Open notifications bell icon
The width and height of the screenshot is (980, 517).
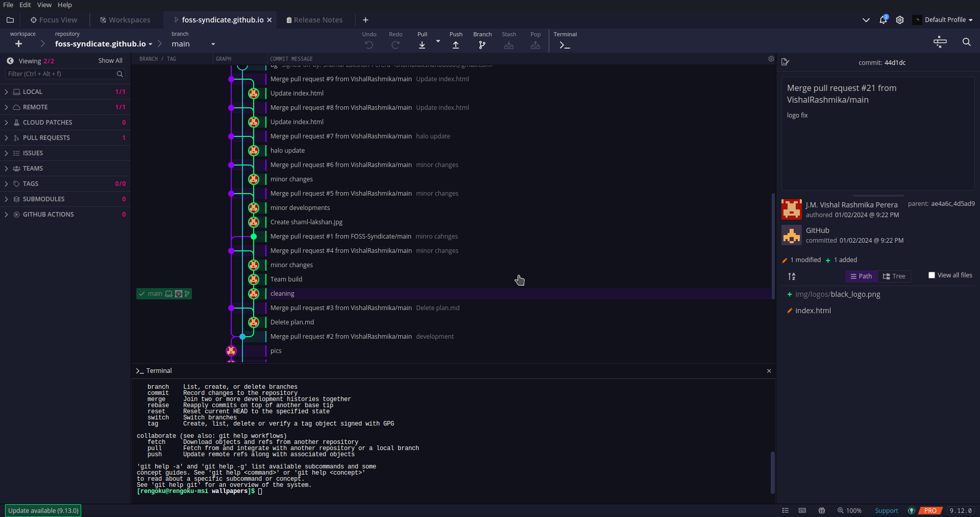tap(883, 19)
